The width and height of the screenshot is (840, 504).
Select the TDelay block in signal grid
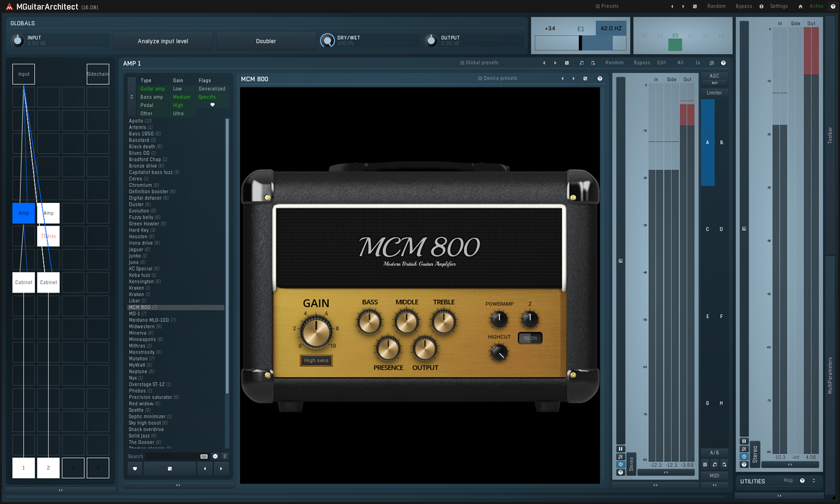coord(48,236)
